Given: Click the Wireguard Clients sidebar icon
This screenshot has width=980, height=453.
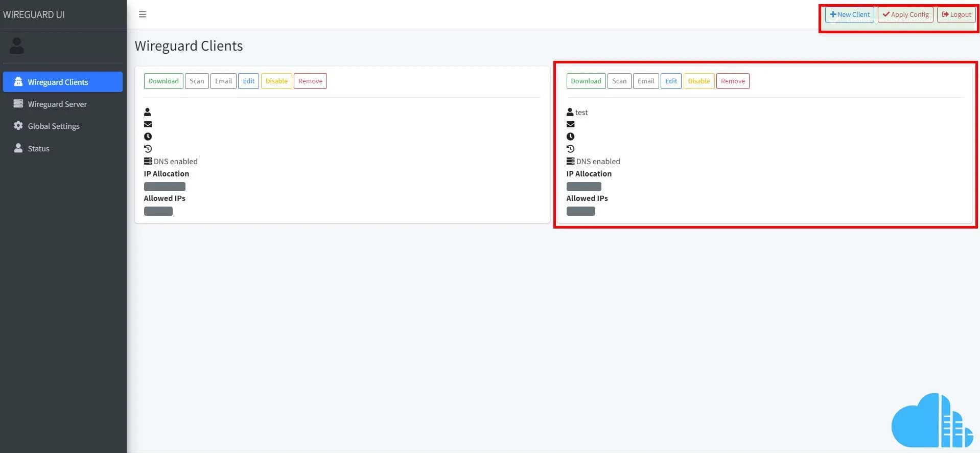Looking at the screenshot, I should (18, 82).
